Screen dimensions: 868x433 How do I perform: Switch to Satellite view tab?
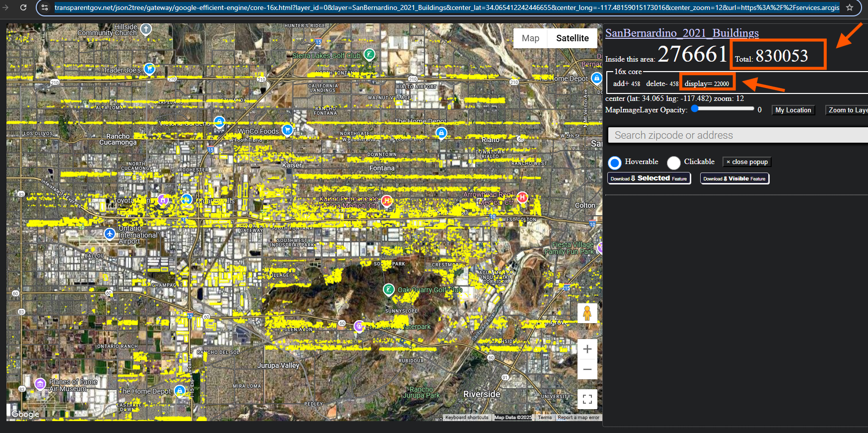click(572, 38)
